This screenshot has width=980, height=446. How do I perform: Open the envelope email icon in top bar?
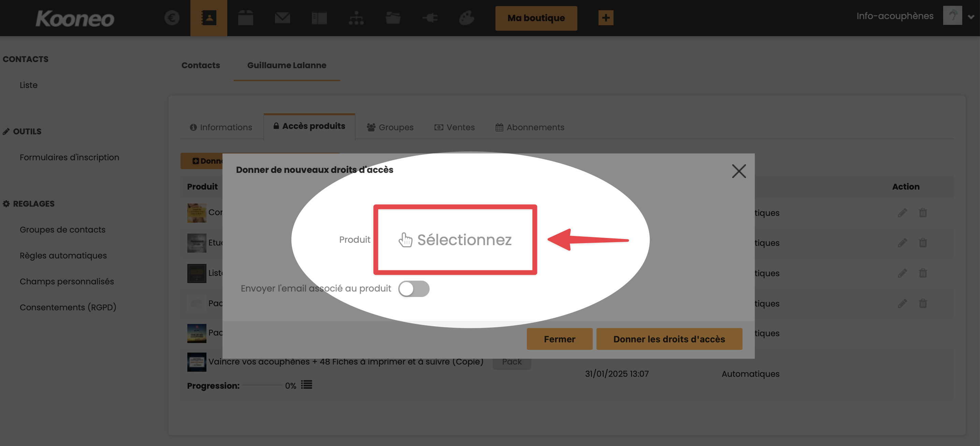click(282, 18)
